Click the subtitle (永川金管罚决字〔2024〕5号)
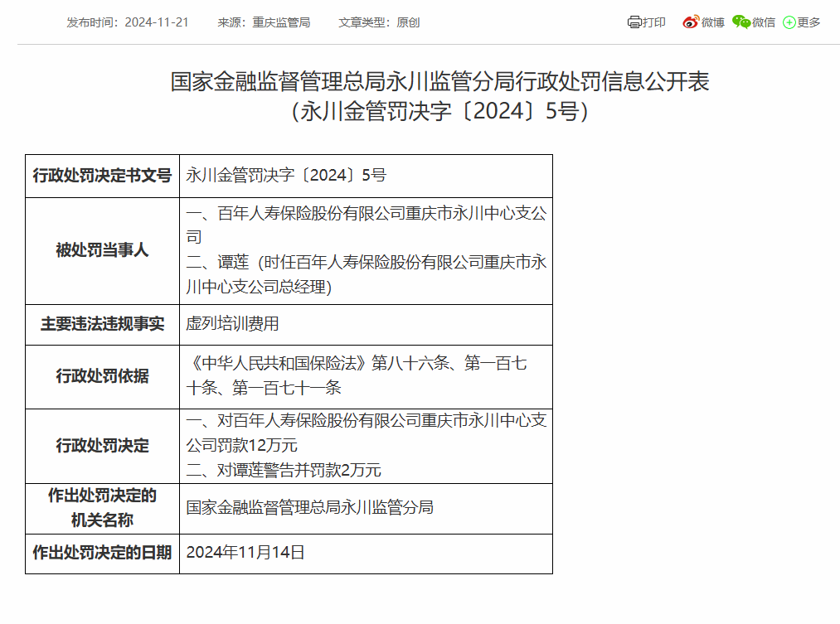840x624 pixels. coord(439,111)
